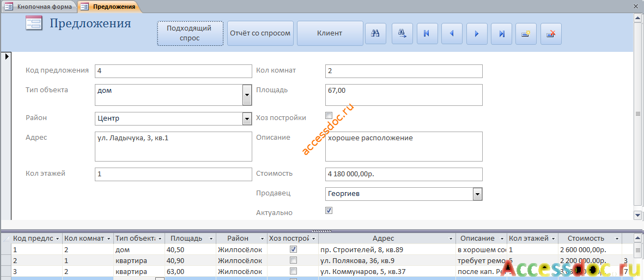Click the Стоимость field
644x280 pixels.
click(x=404, y=174)
